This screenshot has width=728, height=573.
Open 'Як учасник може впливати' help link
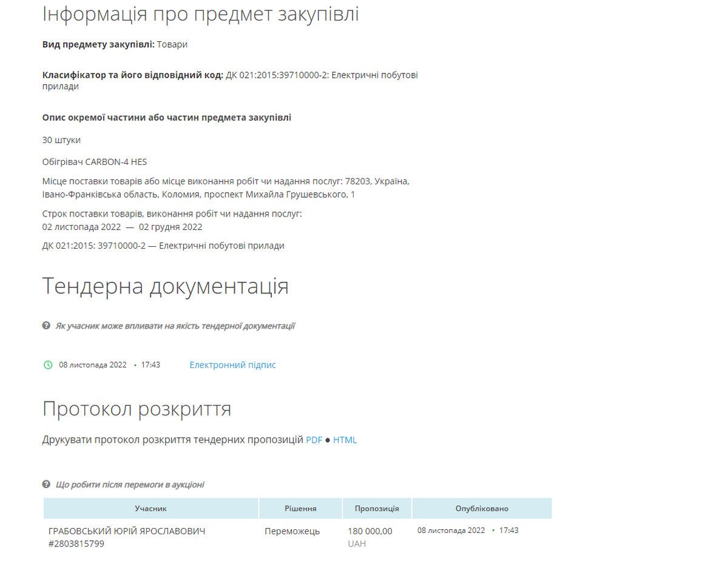(x=175, y=326)
